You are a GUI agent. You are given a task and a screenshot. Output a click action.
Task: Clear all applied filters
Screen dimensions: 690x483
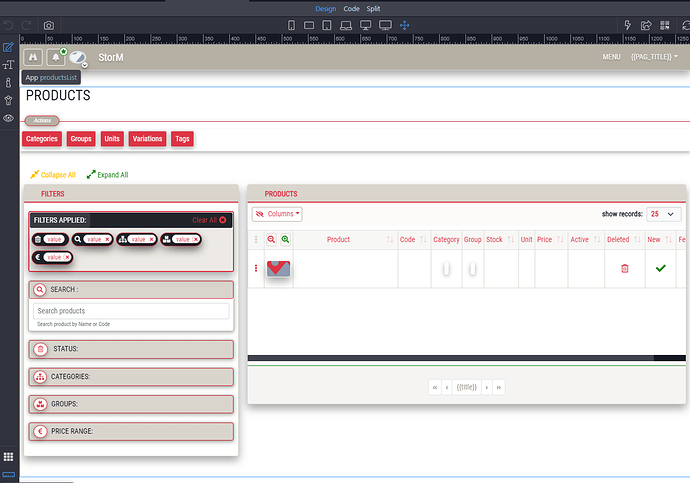point(209,220)
